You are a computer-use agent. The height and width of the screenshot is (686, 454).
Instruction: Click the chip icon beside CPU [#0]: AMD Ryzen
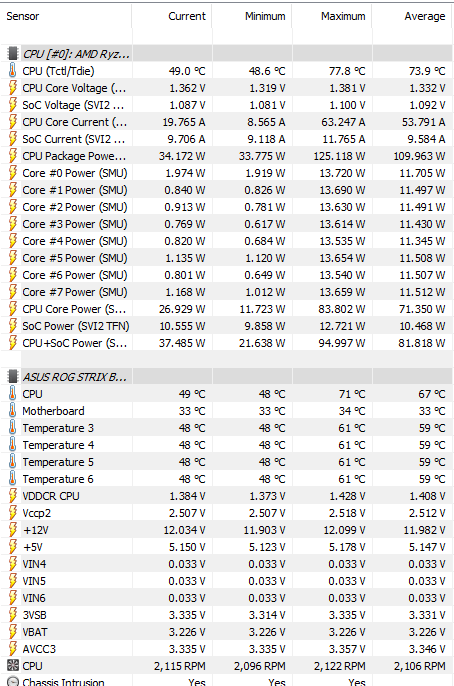point(13,53)
